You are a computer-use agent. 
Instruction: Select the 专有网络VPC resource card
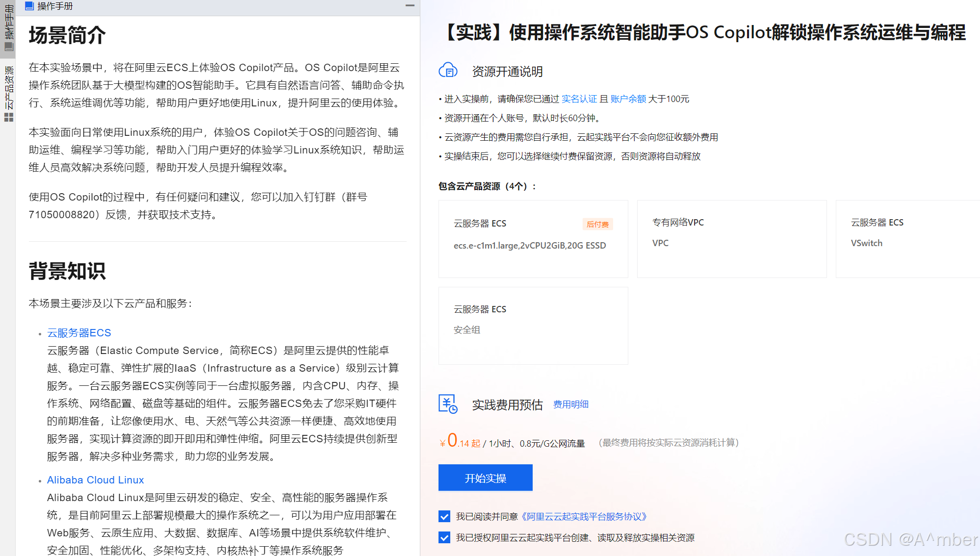click(x=731, y=239)
